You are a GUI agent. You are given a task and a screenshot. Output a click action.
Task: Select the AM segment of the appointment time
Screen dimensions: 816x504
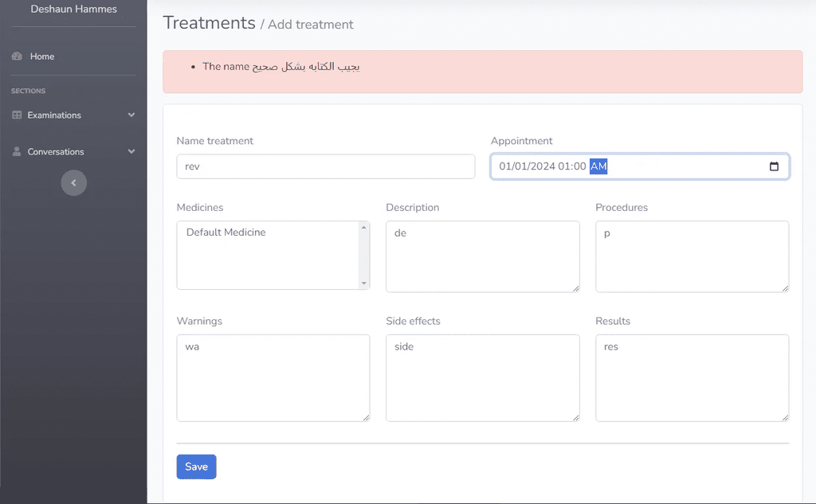coord(598,166)
